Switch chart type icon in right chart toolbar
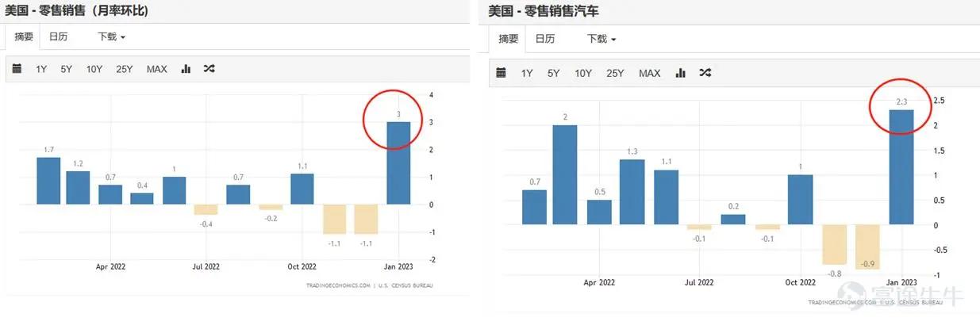The width and height of the screenshot is (980, 325). pos(680,73)
